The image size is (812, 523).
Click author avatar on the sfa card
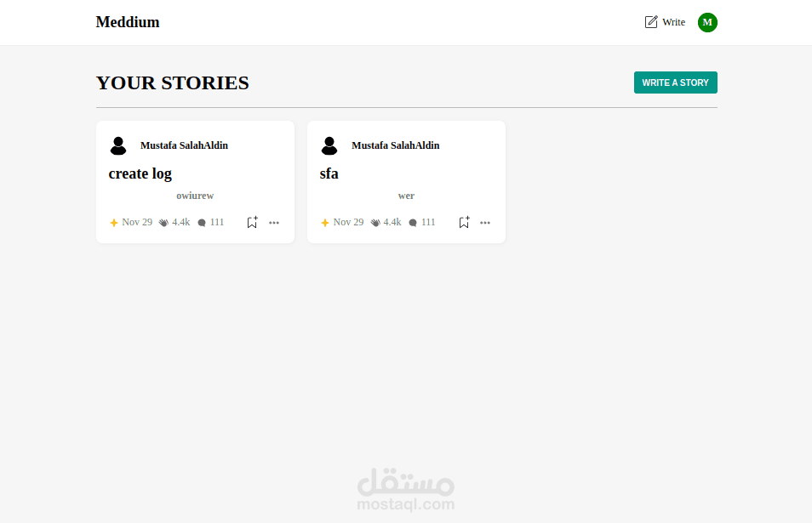tap(329, 146)
